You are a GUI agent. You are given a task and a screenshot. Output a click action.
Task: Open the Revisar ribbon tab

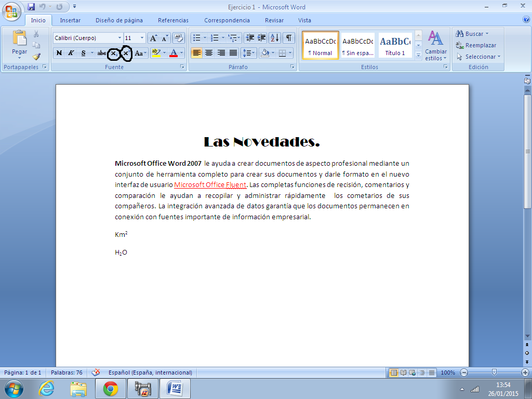point(274,20)
